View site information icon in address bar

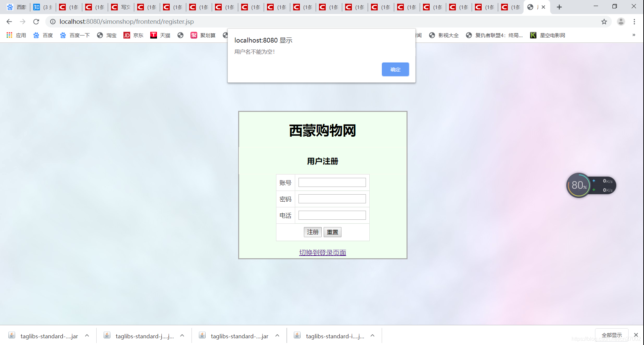tap(53, 22)
